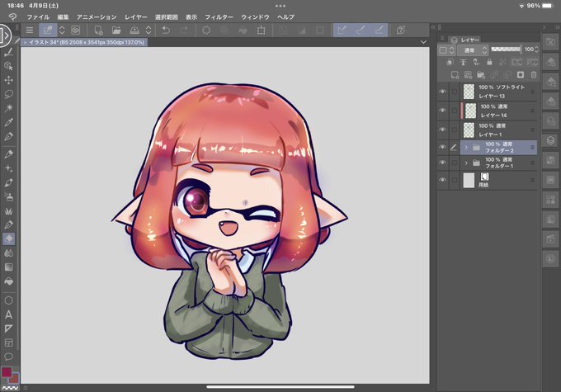Tick the checkbox beside レイヤー 14
Screen dimensions: 561x392
(x=454, y=111)
